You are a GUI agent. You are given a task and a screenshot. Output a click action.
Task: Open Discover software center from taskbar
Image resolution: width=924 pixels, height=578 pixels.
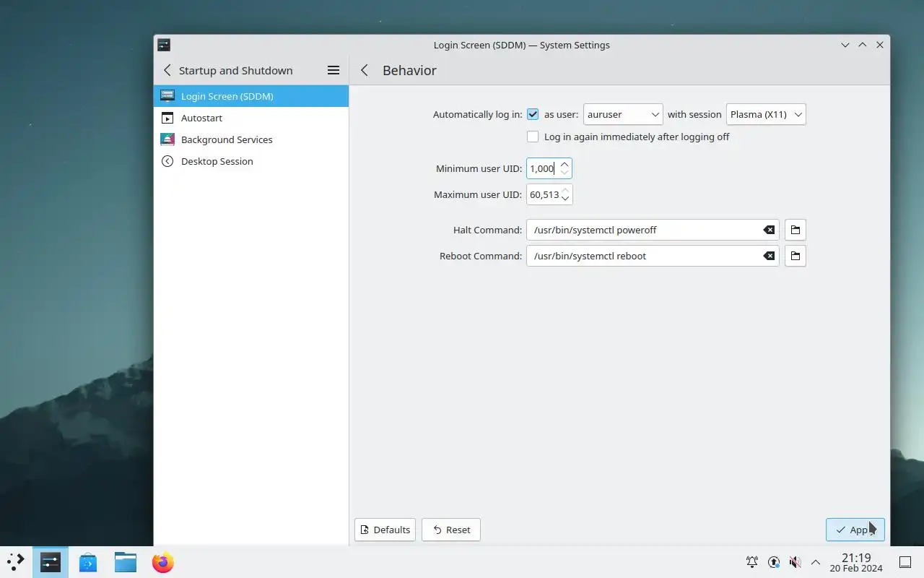[x=88, y=562]
